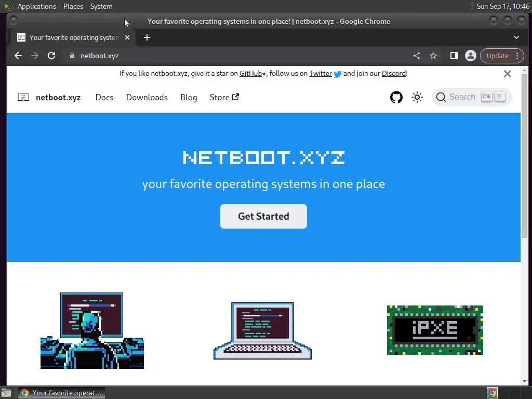Click scrollbar down arrow
532x399 pixels.
point(525,381)
